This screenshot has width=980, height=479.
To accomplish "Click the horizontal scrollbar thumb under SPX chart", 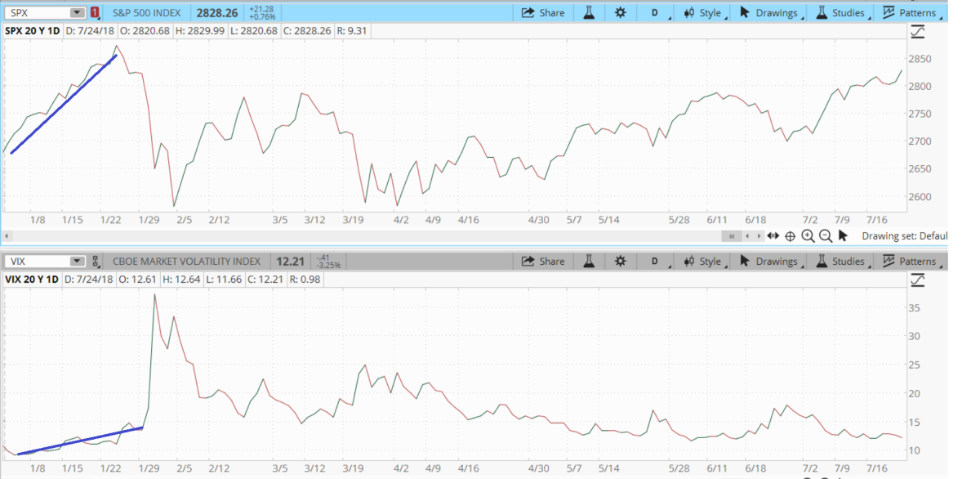I will [x=733, y=236].
